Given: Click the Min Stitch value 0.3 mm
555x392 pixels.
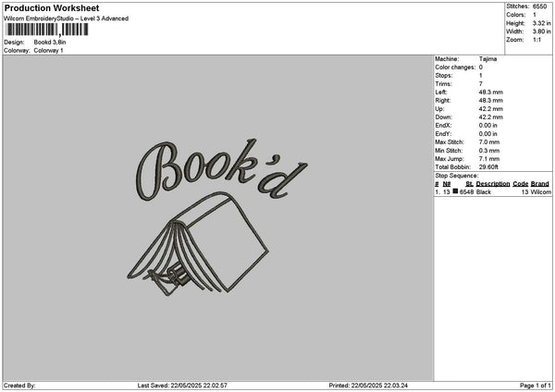Looking at the screenshot, I should point(489,151).
